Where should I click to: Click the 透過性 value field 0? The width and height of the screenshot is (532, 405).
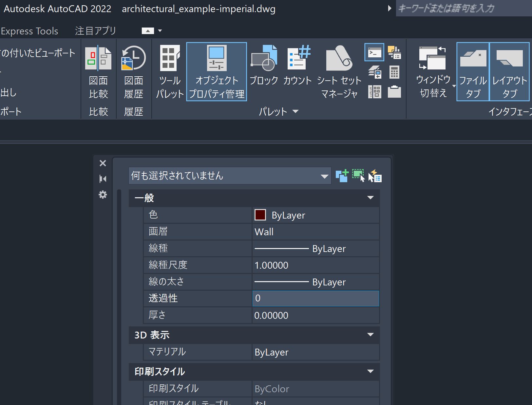315,298
